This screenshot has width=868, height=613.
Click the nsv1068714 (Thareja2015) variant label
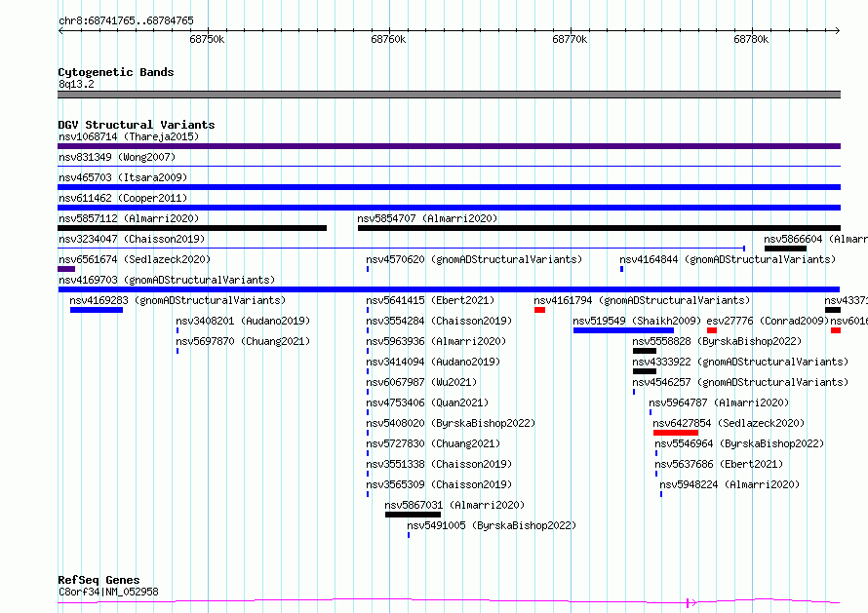coord(129,136)
